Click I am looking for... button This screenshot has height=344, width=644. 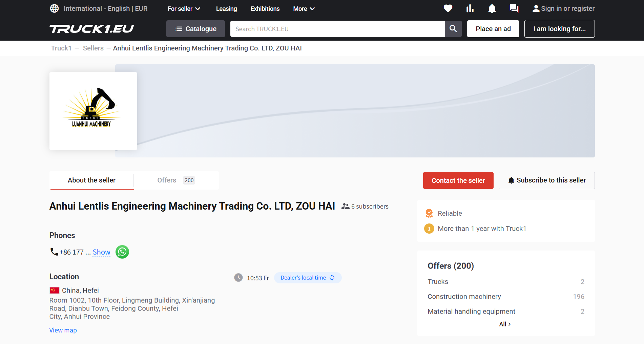coord(559,29)
